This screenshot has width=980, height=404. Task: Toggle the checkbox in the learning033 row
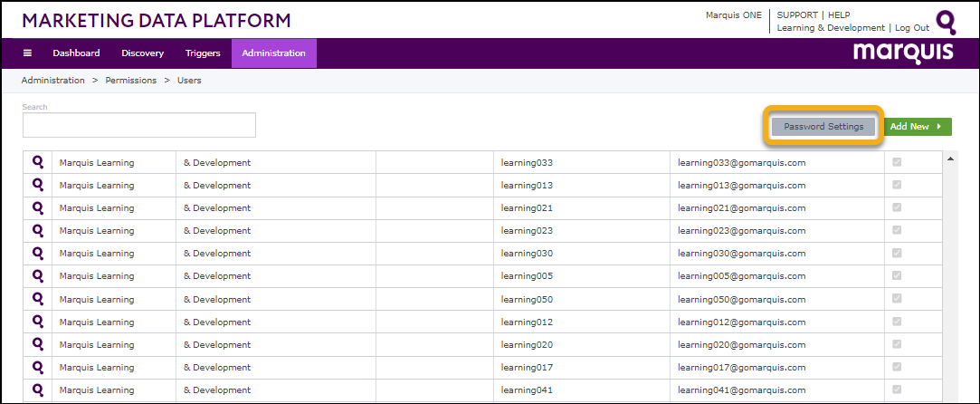click(x=897, y=162)
